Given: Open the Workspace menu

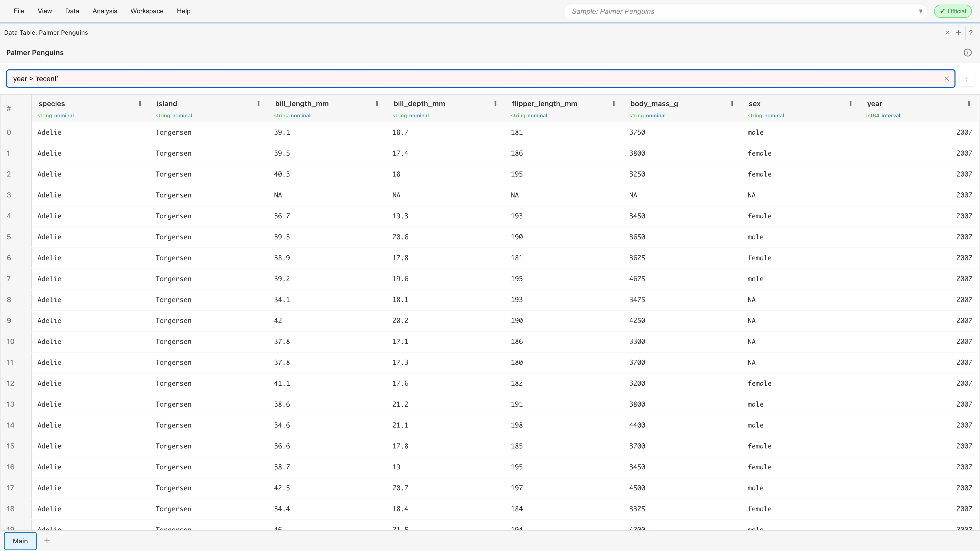Looking at the screenshot, I should point(147,11).
